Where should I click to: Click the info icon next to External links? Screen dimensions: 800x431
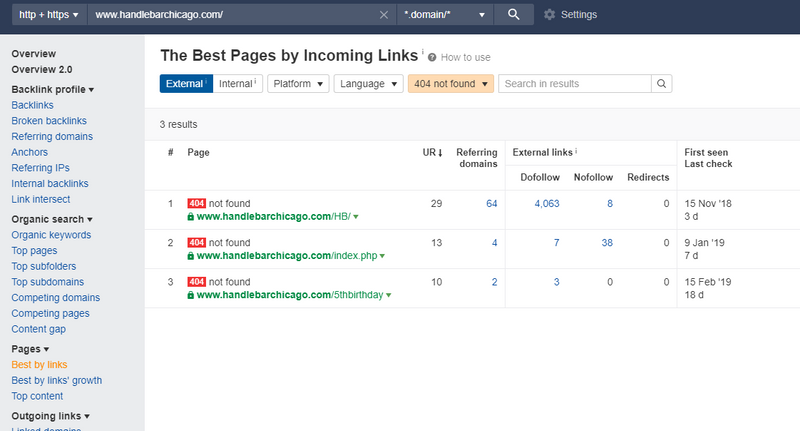click(576, 150)
